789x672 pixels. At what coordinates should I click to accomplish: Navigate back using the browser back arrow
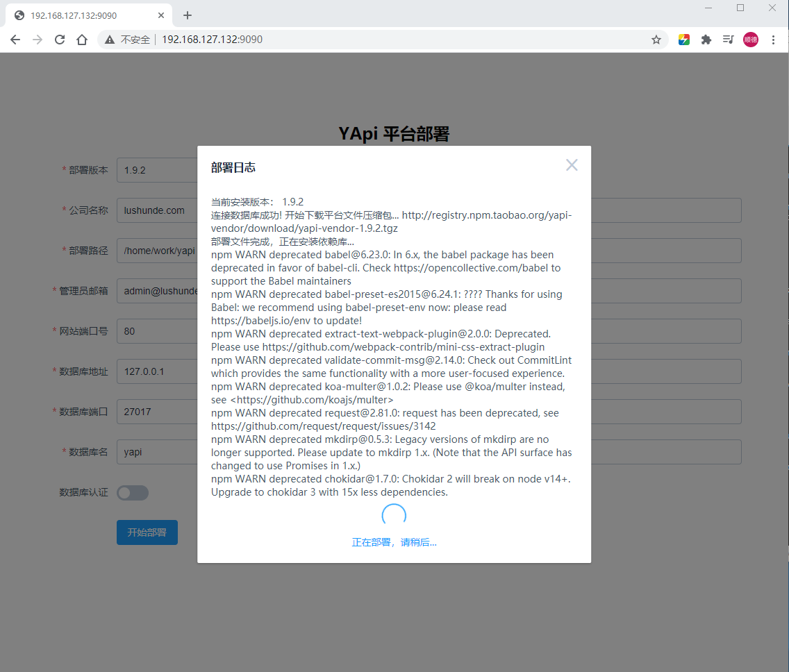click(15, 40)
